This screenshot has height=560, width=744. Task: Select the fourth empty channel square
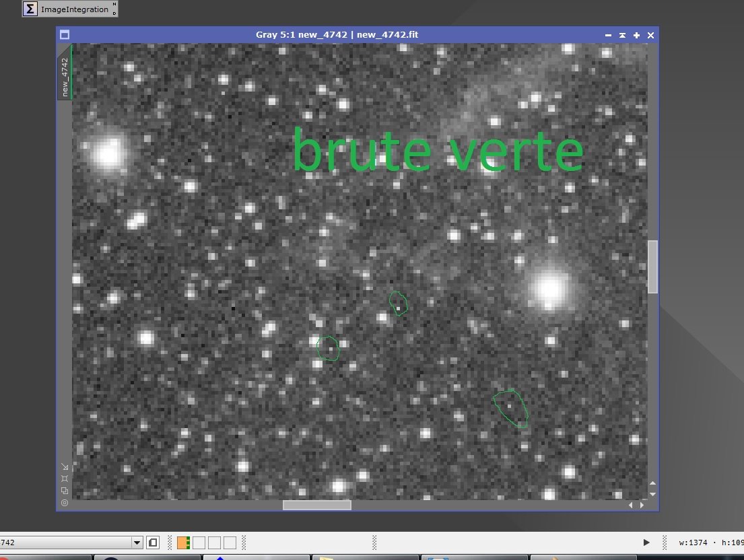pyautogui.click(x=230, y=542)
